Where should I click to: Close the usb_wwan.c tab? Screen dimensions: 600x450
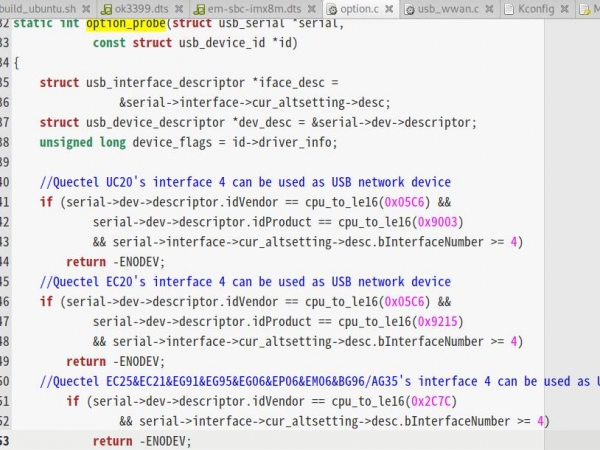490,9
